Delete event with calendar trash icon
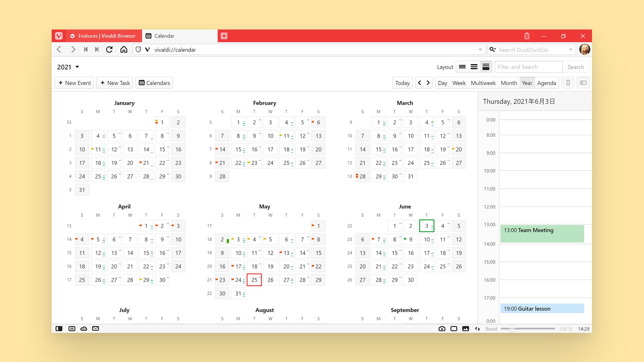The width and height of the screenshot is (644, 362). pos(568,83)
